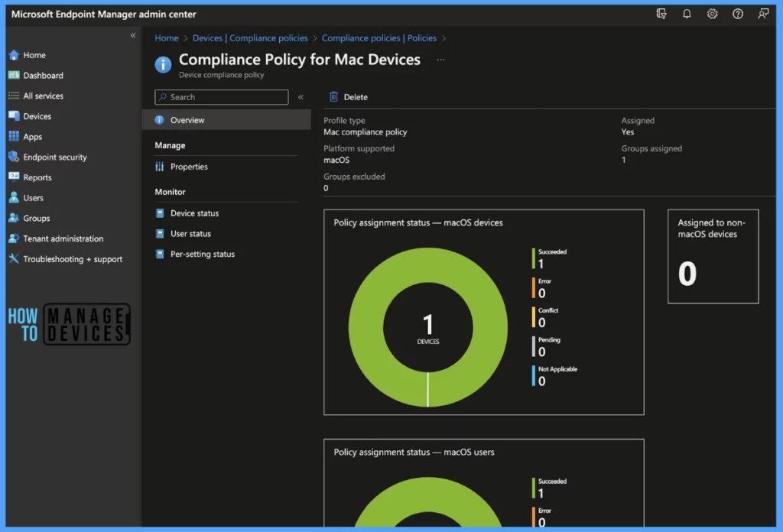Click the help question mark icon
The height and width of the screenshot is (532, 783).
738,14
